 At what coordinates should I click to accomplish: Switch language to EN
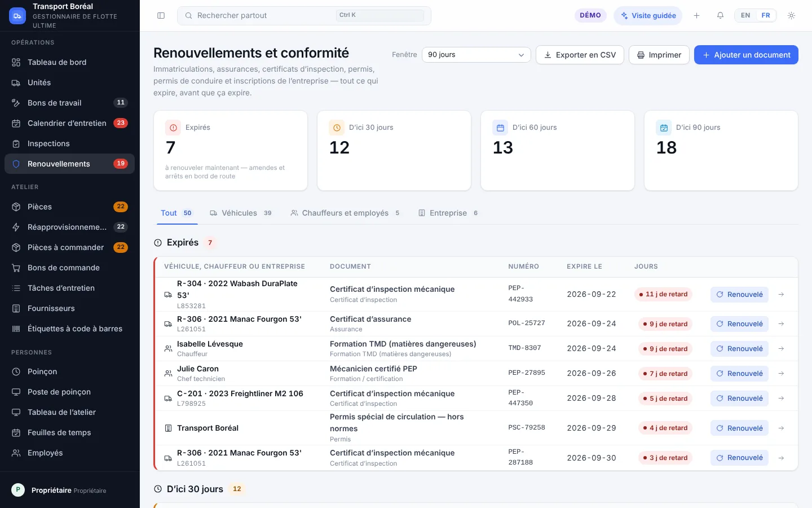click(x=745, y=16)
